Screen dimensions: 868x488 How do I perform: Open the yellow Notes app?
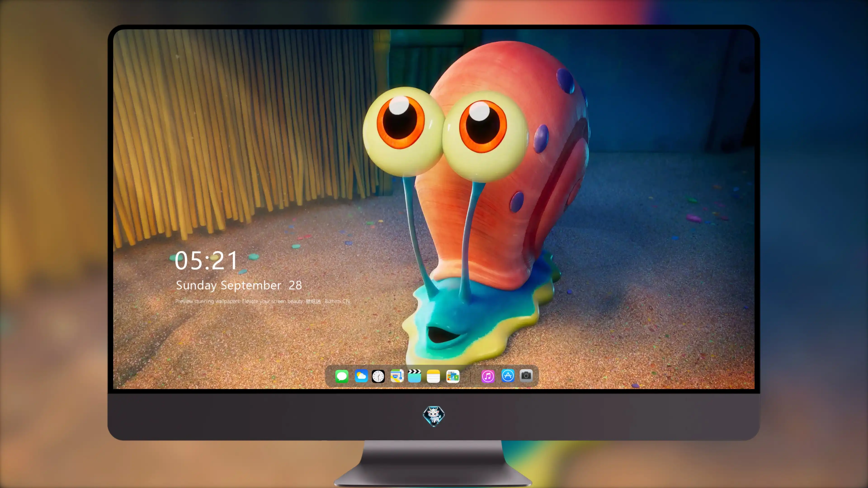click(x=433, y=376)
